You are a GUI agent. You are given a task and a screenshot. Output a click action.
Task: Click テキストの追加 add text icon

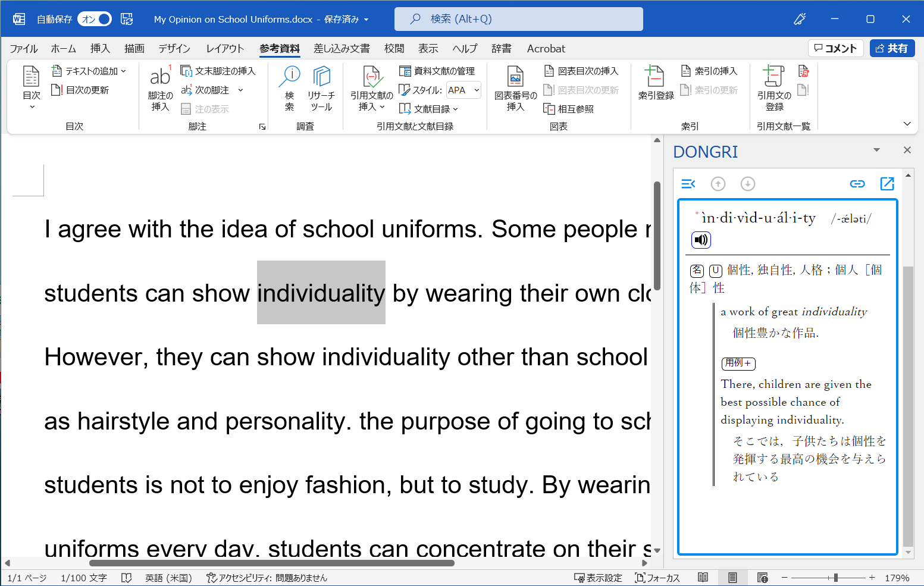click(57, 71)
